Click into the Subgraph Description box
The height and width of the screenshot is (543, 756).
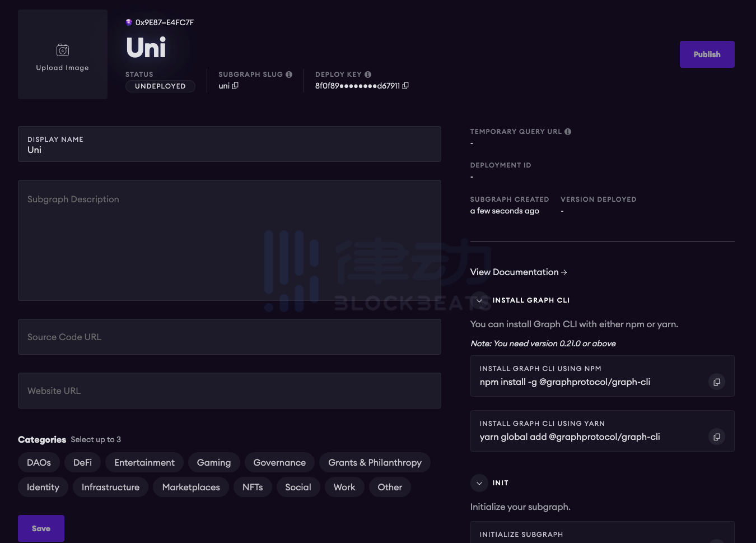[x=230, y=240]
